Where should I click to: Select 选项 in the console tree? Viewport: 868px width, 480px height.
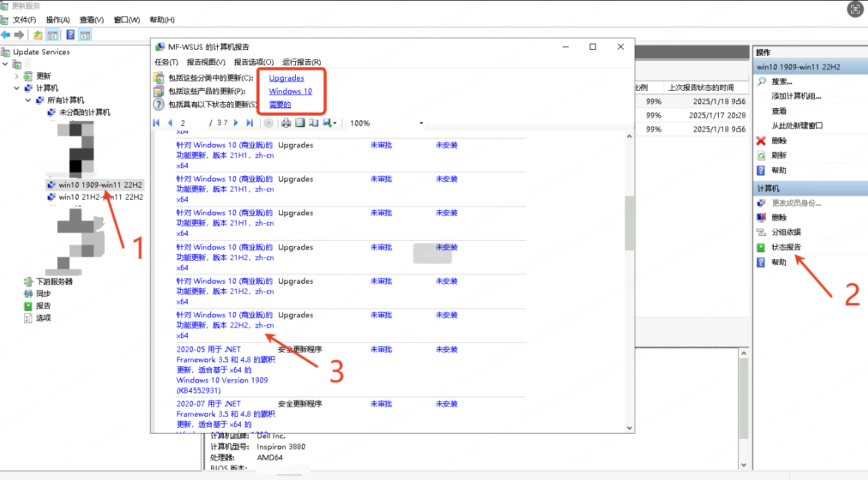pyautogui.click(x=44, y=318)
